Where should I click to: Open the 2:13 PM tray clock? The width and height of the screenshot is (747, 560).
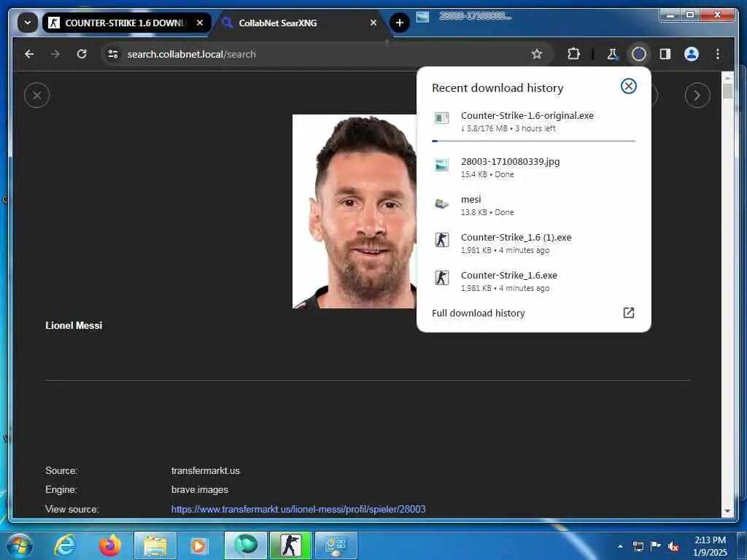tap(711, 546)
